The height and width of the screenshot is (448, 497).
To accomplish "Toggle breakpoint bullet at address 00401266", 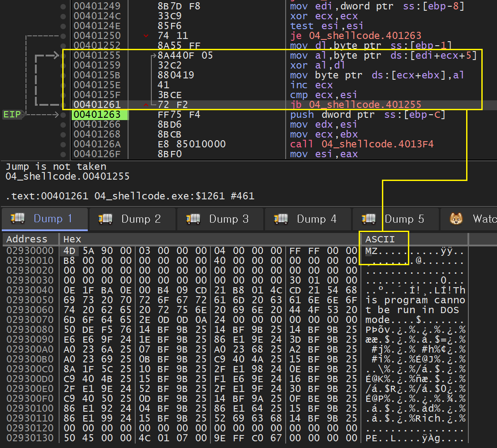I will click(63, 125).
